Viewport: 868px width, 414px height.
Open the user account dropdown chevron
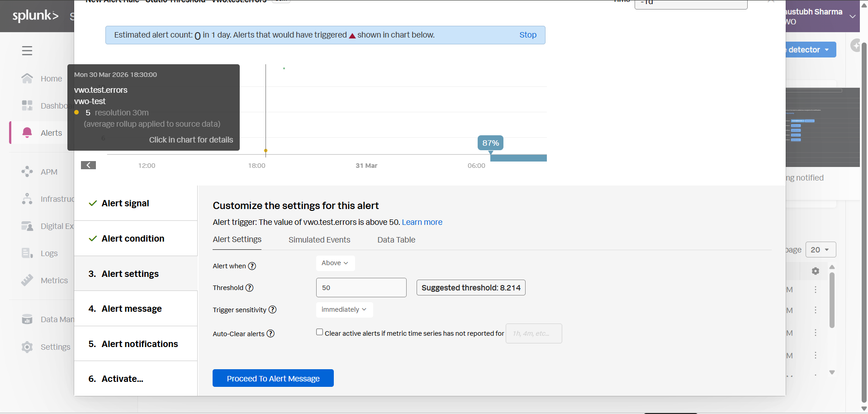tap(853, 16)
